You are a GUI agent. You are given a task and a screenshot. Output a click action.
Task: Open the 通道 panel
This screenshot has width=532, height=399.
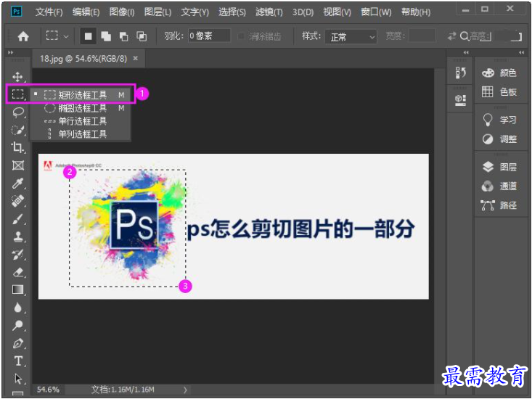pyautogui.click(x=499, y=186)
